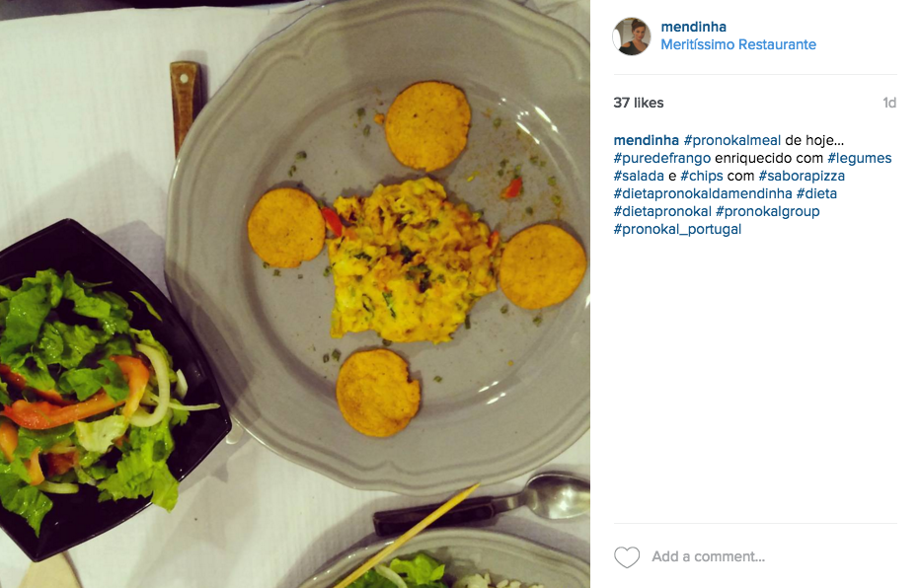Open the #pronokalgroup hashtag

[767, 211]
